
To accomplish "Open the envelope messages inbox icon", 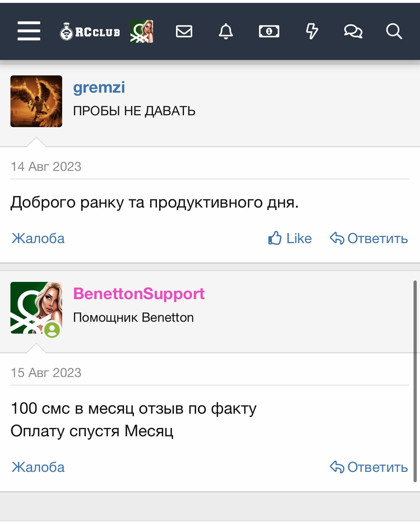I will [x=184, y=31].
